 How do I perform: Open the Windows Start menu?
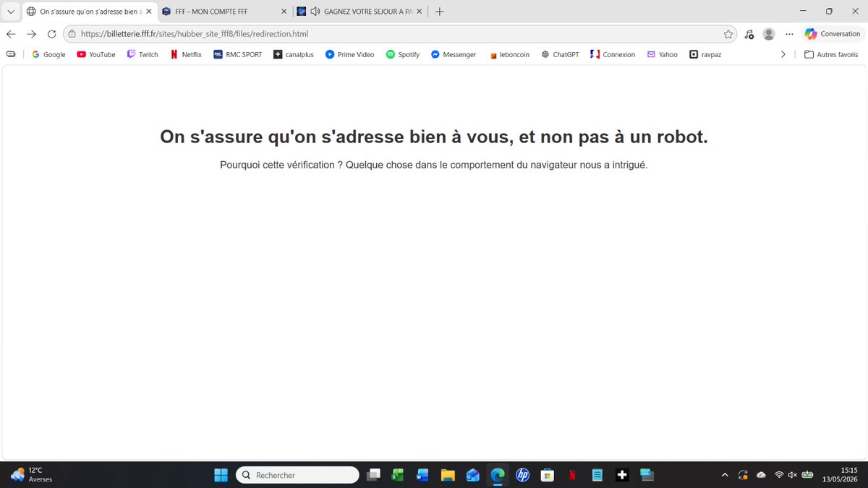pyautogui.click(x=221, y=475)
